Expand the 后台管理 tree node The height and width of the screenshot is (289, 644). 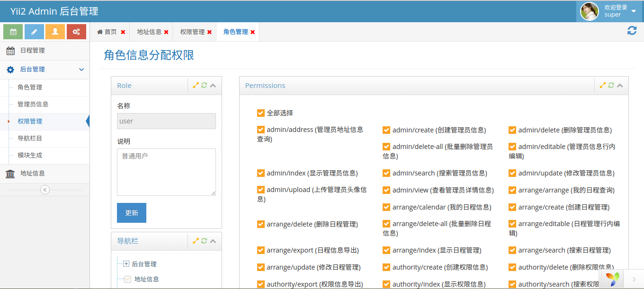pyautogui.click(x=126, y=264)
